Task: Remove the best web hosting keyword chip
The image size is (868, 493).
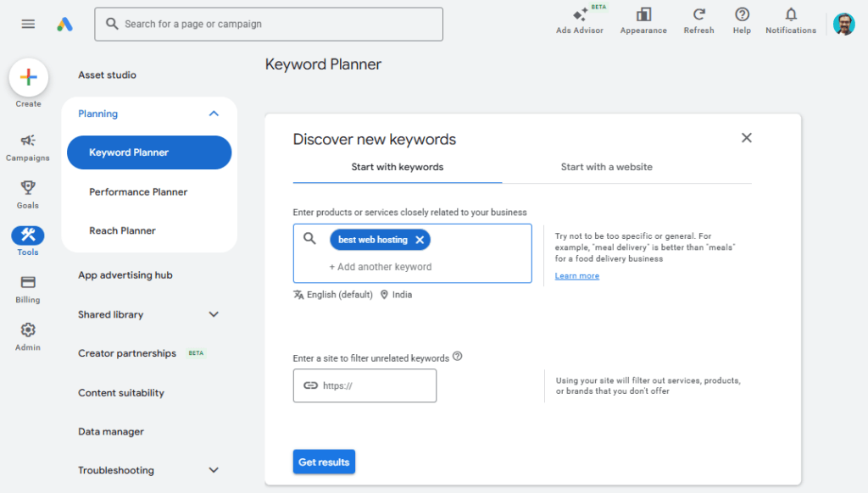Action: click(420, 240)
